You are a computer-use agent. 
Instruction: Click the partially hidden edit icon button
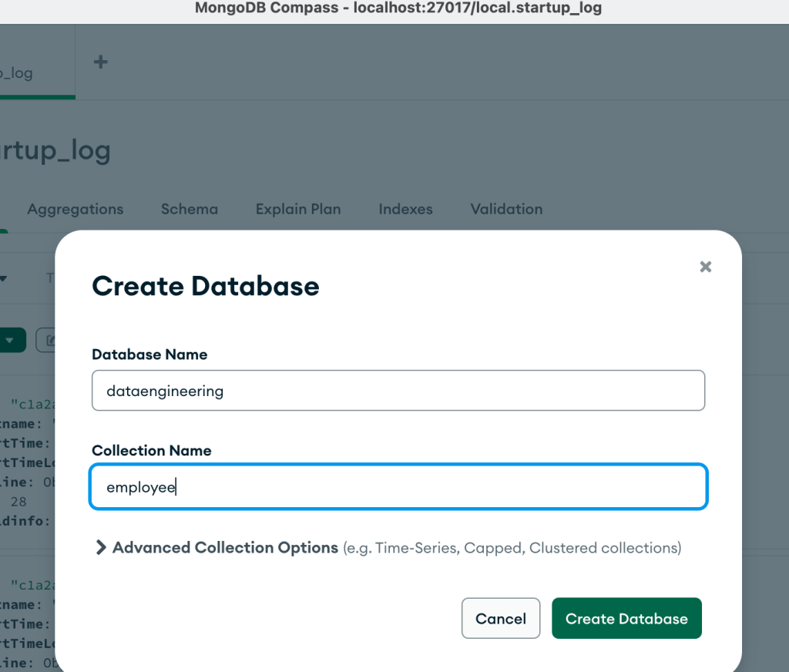[x=49, y=340]
